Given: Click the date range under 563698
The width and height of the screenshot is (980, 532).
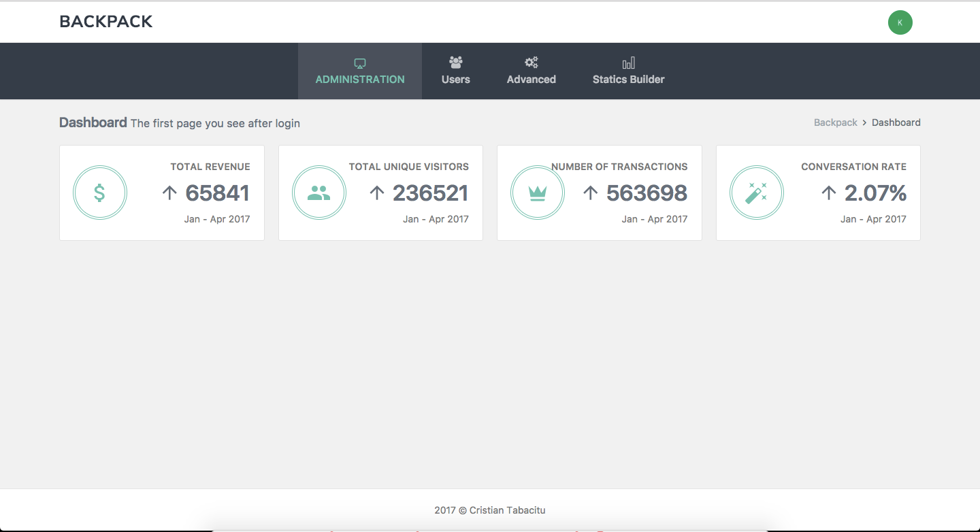Looking at the screenshot, I should (x=655, y=219).
